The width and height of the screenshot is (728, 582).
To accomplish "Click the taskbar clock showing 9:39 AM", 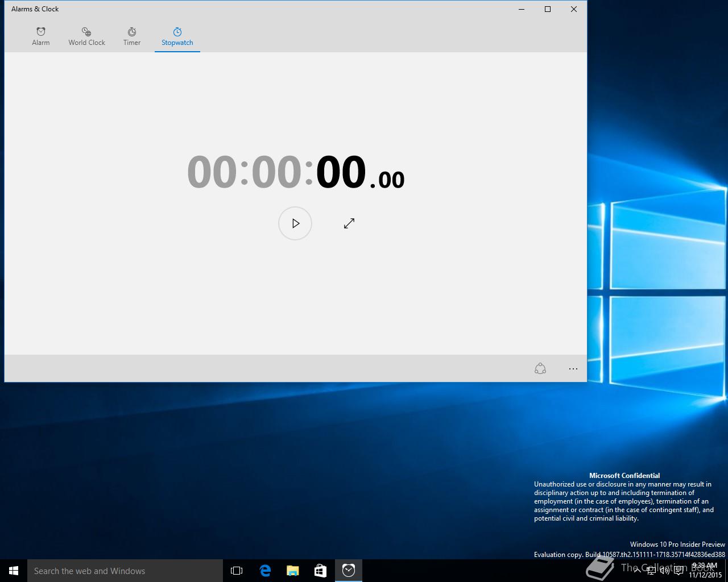I will [705, 571].
